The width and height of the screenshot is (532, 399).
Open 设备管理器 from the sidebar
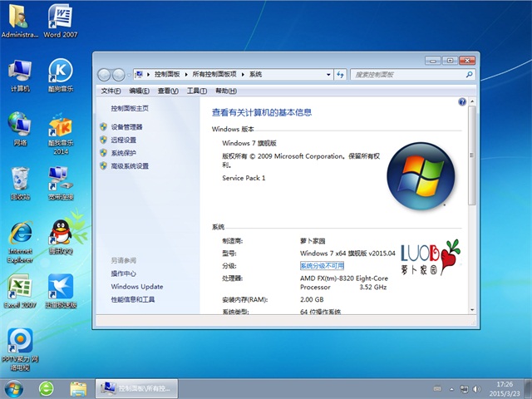click(126, 127)
